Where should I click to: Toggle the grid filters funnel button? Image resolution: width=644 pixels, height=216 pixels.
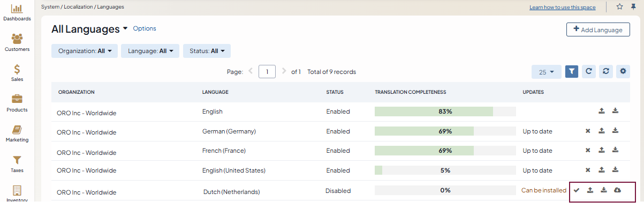572,71
